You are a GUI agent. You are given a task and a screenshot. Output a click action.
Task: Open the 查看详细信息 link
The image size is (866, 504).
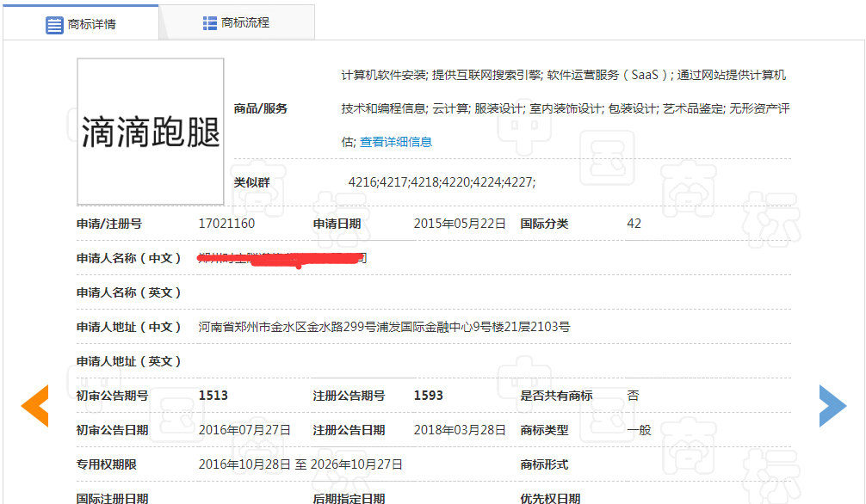[x=395, y=142]
